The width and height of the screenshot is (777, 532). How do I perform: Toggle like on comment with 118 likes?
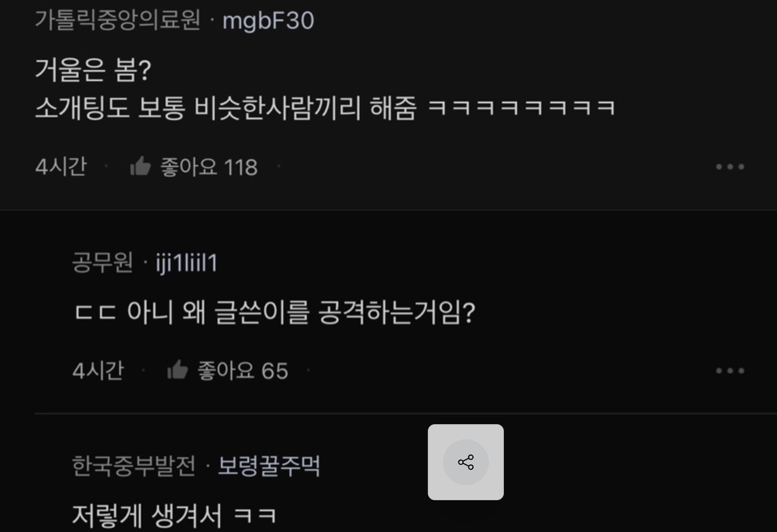click(x=194, y=167)
